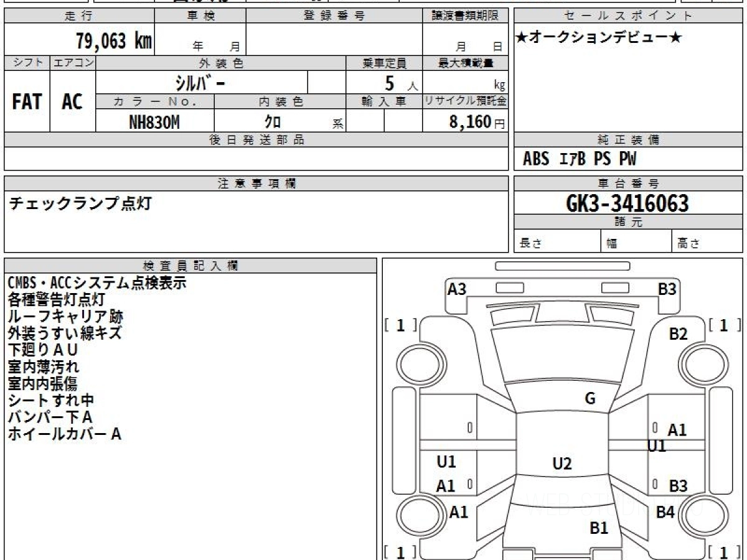Click the 諸元 header
Screen dimensions: 747x560
(x=628, y=222)
